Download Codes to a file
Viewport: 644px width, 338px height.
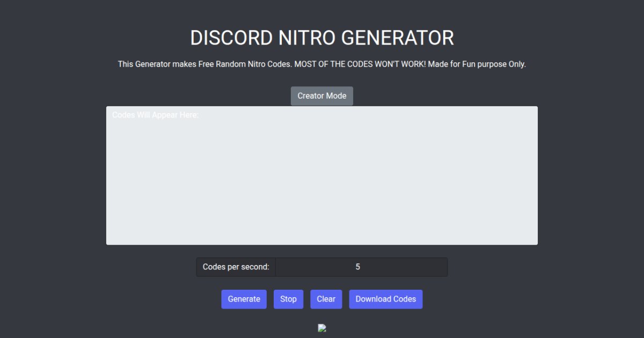(x=385, y=299)
